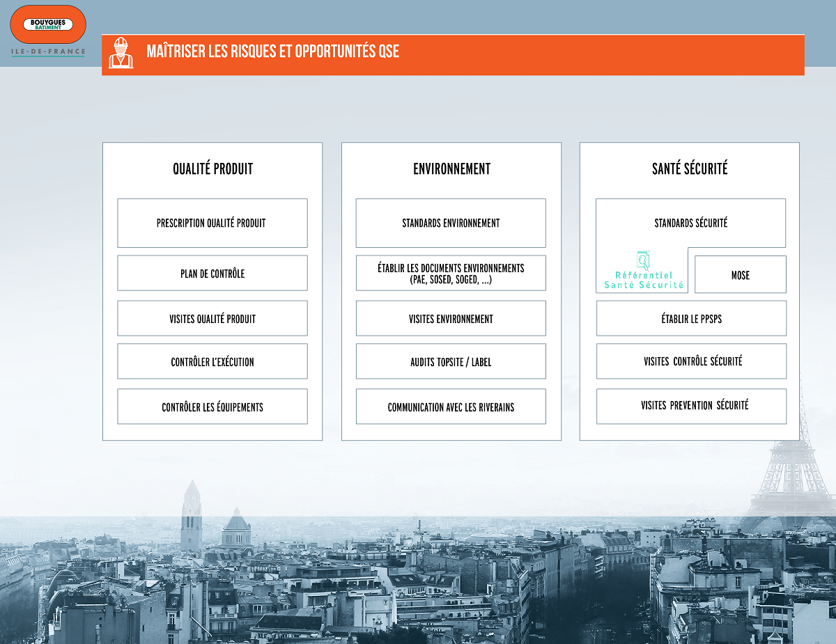836x644 pixels.
Task: Click the Qualité Produit column heading
Action: pos(212,168)
